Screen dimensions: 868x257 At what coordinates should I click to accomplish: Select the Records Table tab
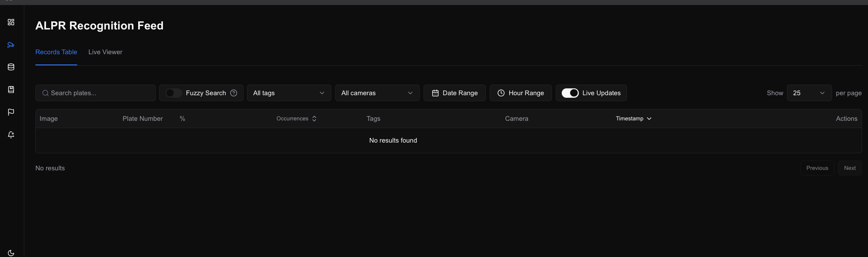coord(56,52)
